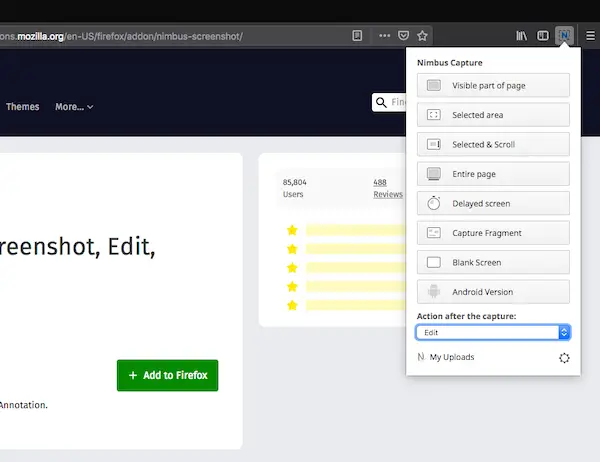Screen dimensions: 600x462
Task: Toggle the sidebar toolbar icon
Action: click(x=543, y=36)
